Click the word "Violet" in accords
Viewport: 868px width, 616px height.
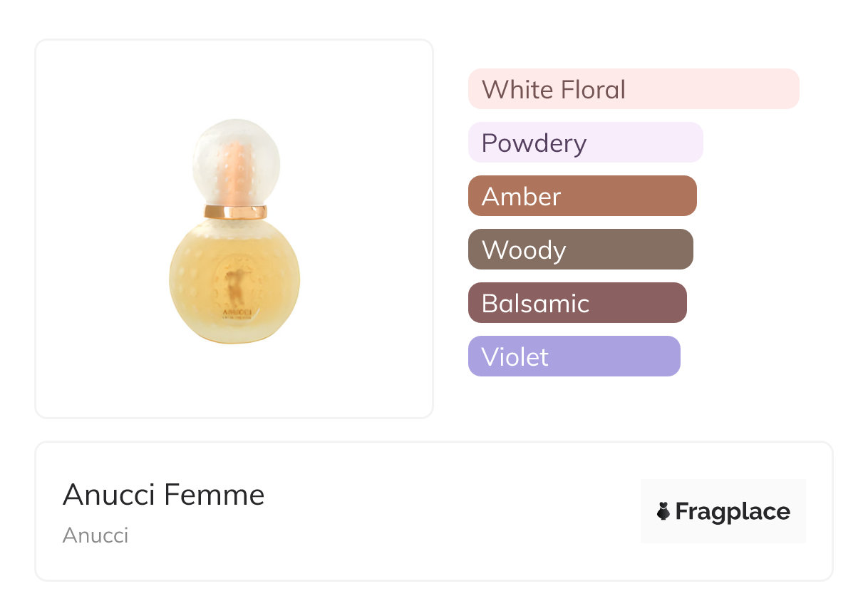point(515,357)
